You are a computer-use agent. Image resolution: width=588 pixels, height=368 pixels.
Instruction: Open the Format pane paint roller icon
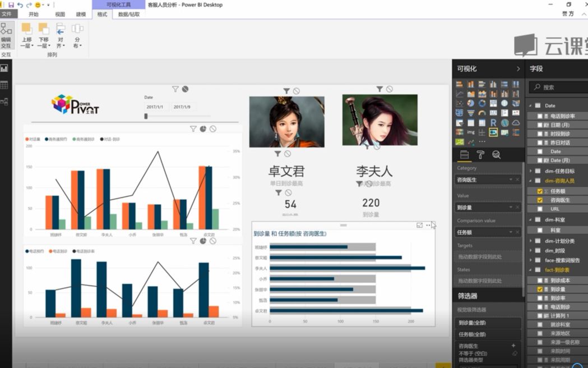(481, 155)
